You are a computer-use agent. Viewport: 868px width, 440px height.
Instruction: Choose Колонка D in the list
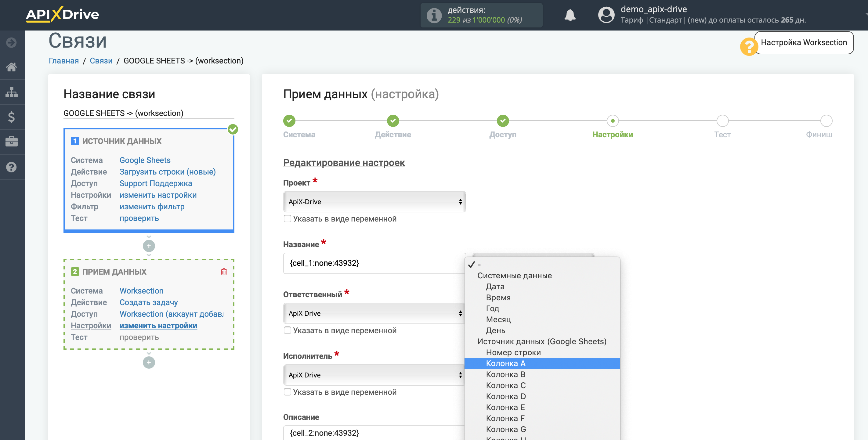pyautogui.click(x=542, y=397)
